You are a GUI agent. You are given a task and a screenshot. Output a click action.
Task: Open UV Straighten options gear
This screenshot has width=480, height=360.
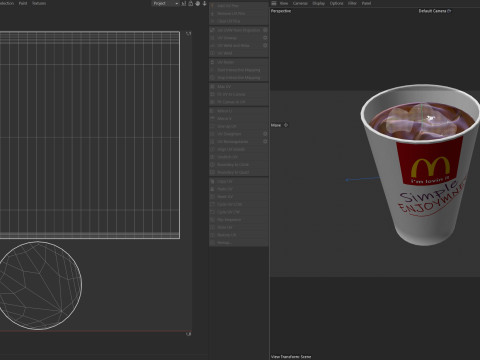pos(265,134)
